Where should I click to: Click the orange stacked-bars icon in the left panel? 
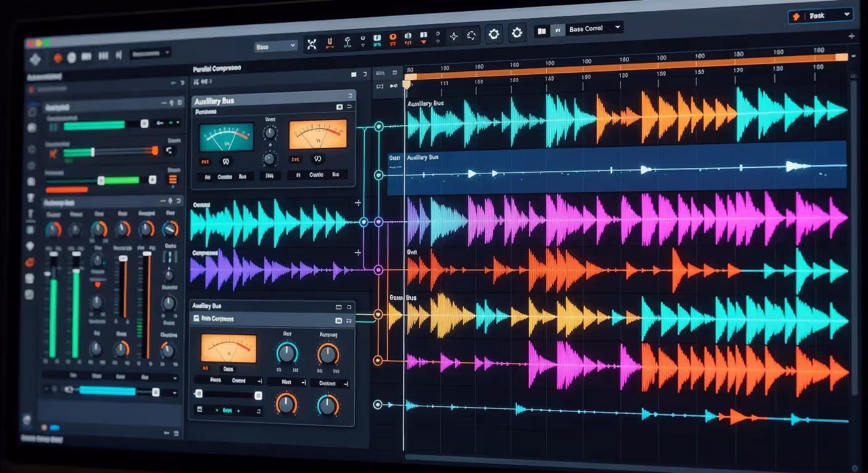pyautogui.click(x=173, y=179)
